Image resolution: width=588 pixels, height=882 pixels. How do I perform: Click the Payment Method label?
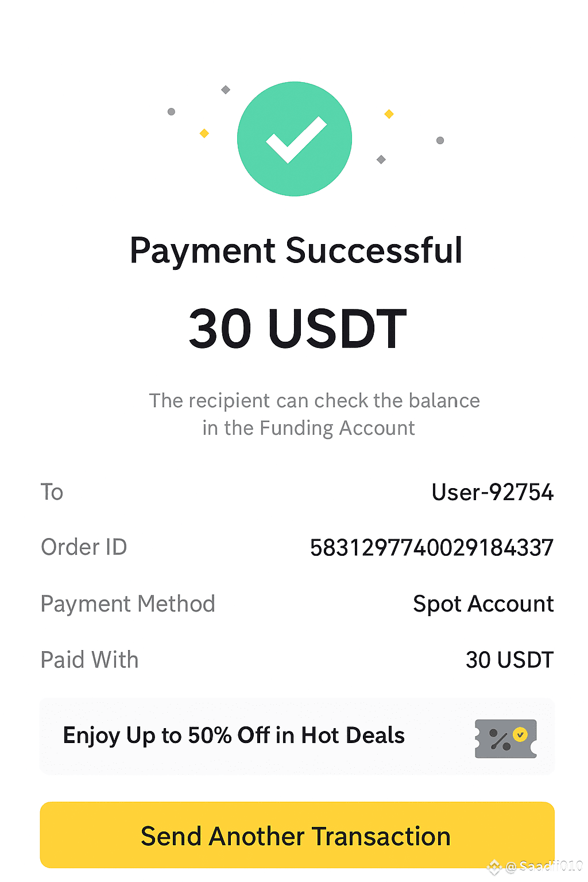(x=127, y=604)
